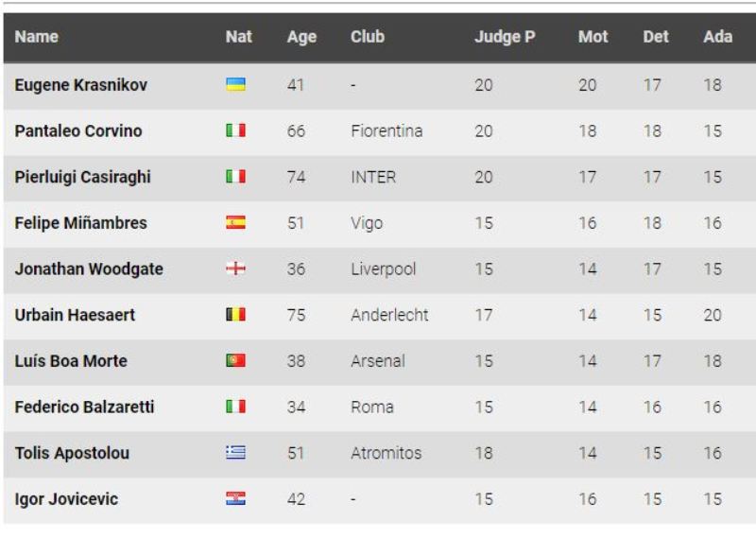This screenshot has width=756, height=538.
Task: Open Pierluigi Casiraghi's staff page
Action: pyautogui.click(x=83, y=177)
